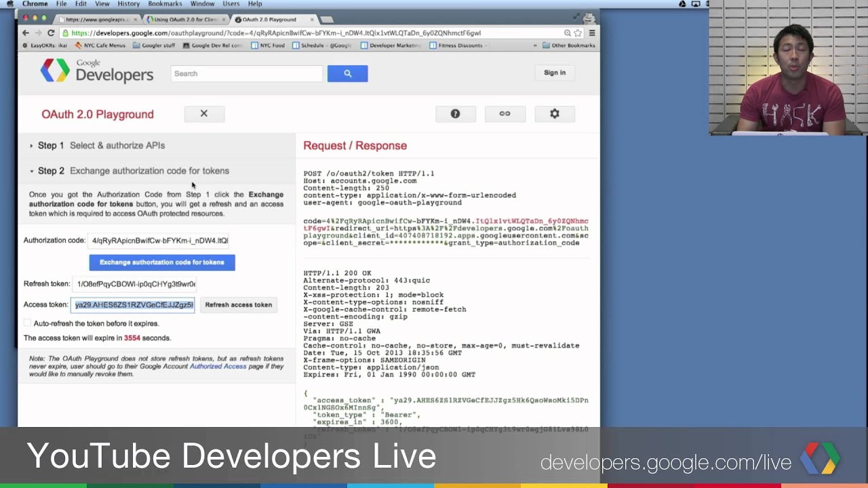The height and width of the screenshot is (488, 868).
Task: Open NYC Food bookmark
Action: click(268, 45)
